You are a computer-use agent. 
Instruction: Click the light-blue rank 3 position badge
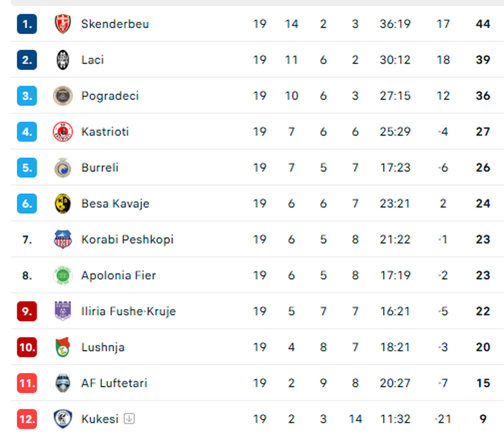pyautogui.click(x=27, y=96)
